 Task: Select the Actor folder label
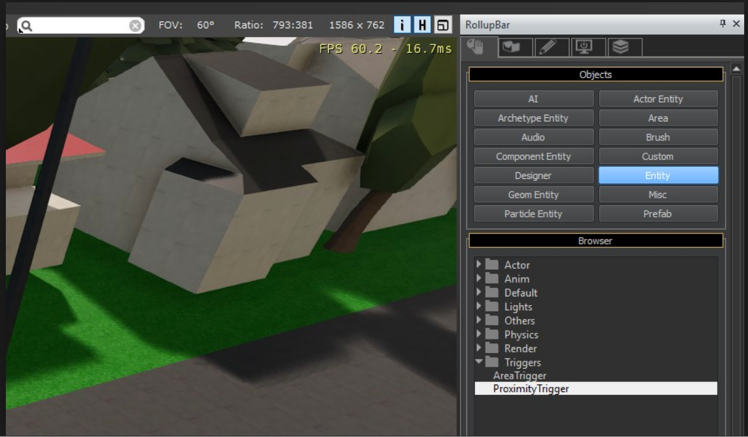(517, 265)
